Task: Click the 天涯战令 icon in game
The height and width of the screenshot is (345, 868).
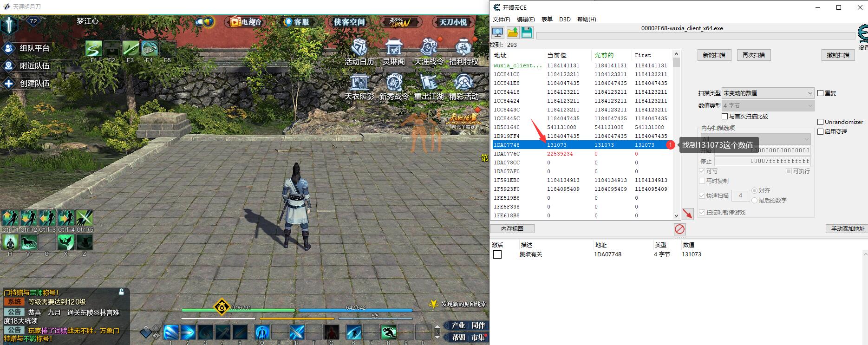Action: click(429, 52)
